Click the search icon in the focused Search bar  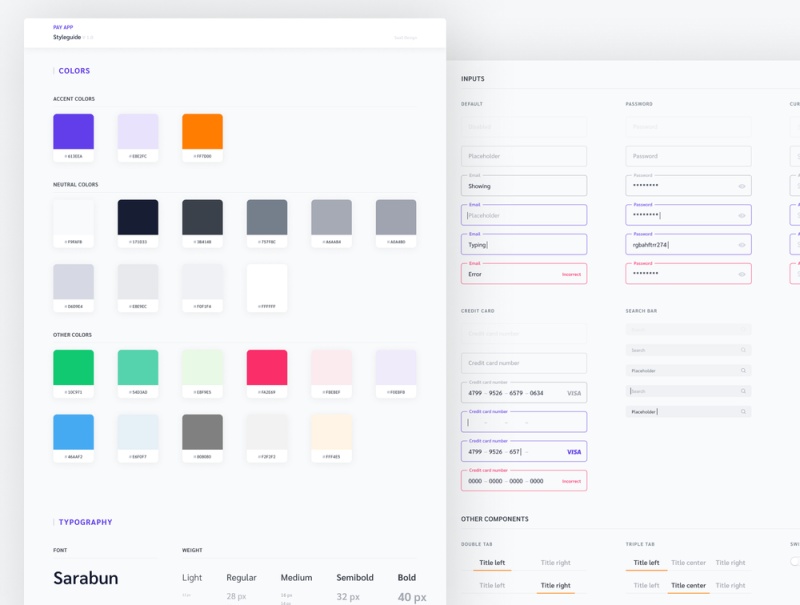(x=743, y=391)
